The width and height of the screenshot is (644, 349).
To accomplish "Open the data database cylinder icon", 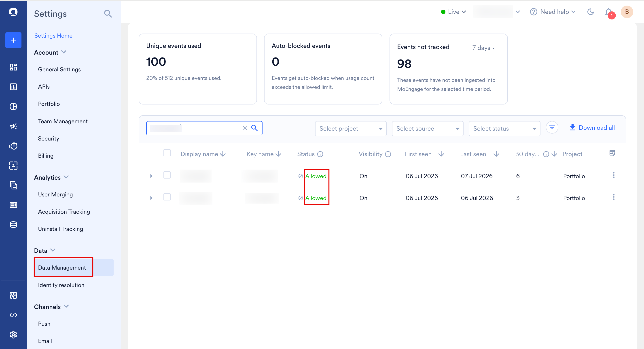I will click(x=13, y=225).
